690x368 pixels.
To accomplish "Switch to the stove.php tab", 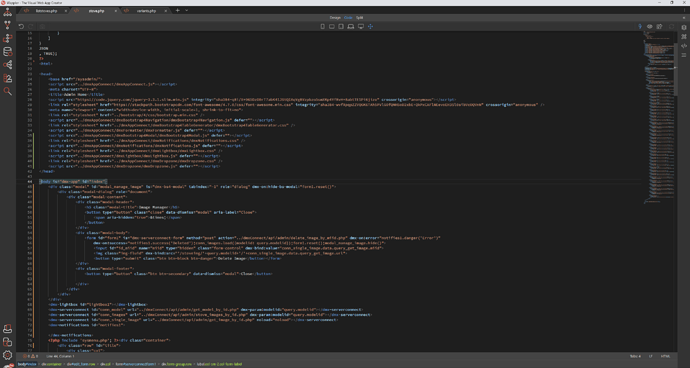I will [x=96, y=11].
